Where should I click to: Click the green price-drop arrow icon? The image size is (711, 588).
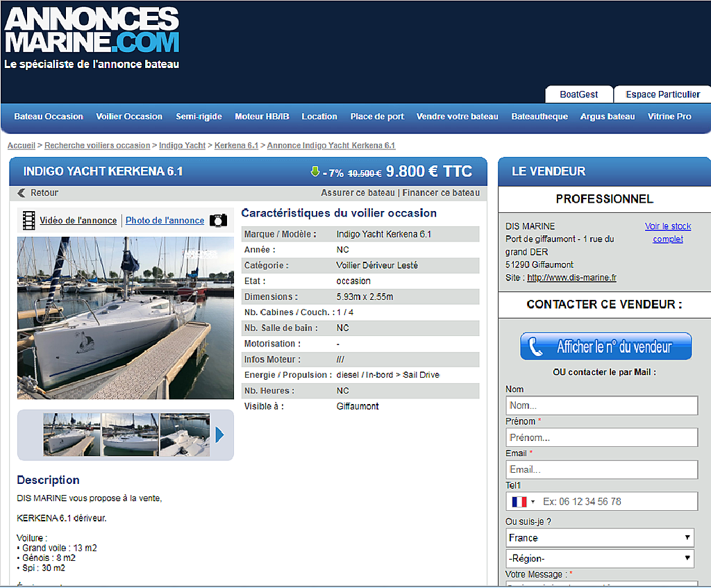pos(315,171)
